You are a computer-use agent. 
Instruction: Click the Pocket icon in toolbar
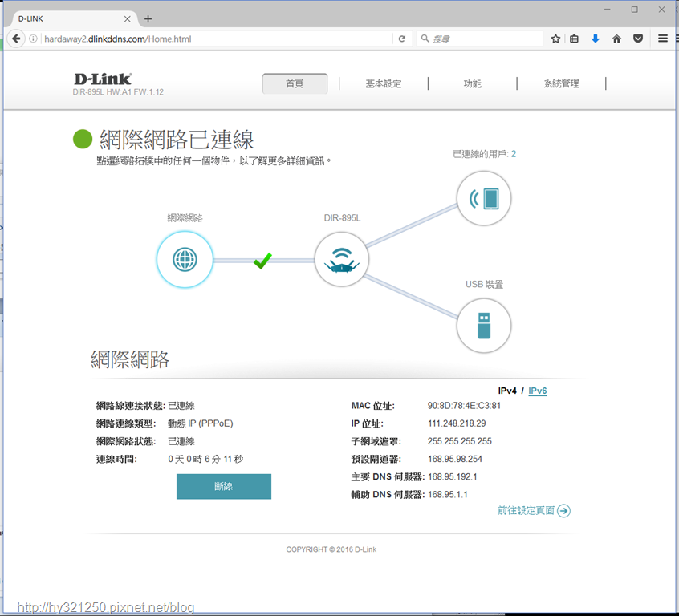pos(638,38)
